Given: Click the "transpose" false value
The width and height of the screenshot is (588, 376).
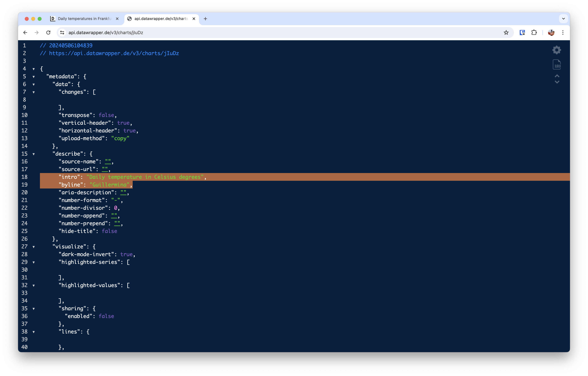Looking at the screenshot, I should [106, 115].
